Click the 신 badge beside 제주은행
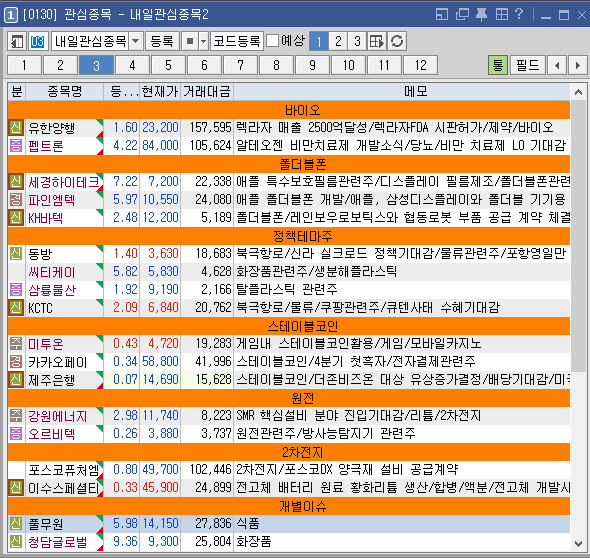 tap(16, 380)
